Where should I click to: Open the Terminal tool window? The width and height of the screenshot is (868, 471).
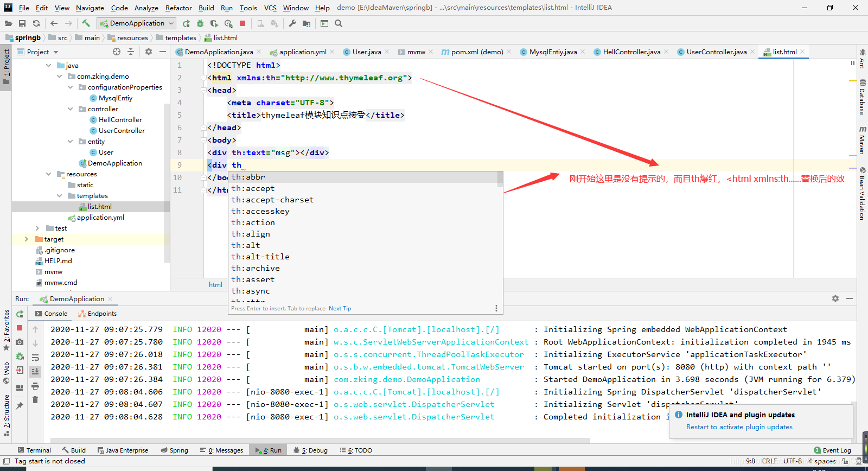coord(34,450)
